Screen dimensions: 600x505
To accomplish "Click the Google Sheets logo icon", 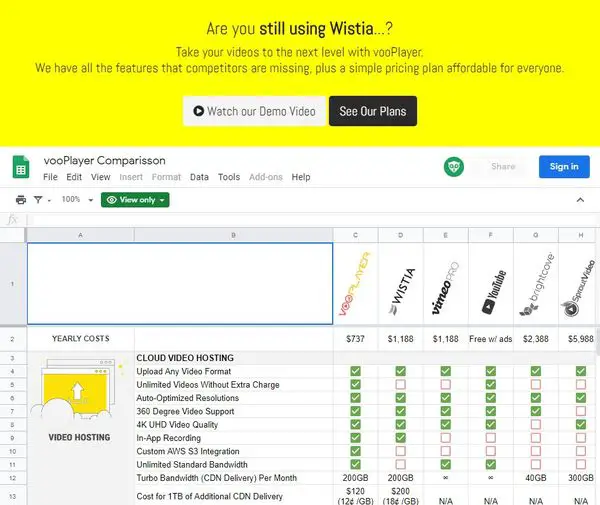I will pos(21,167).
